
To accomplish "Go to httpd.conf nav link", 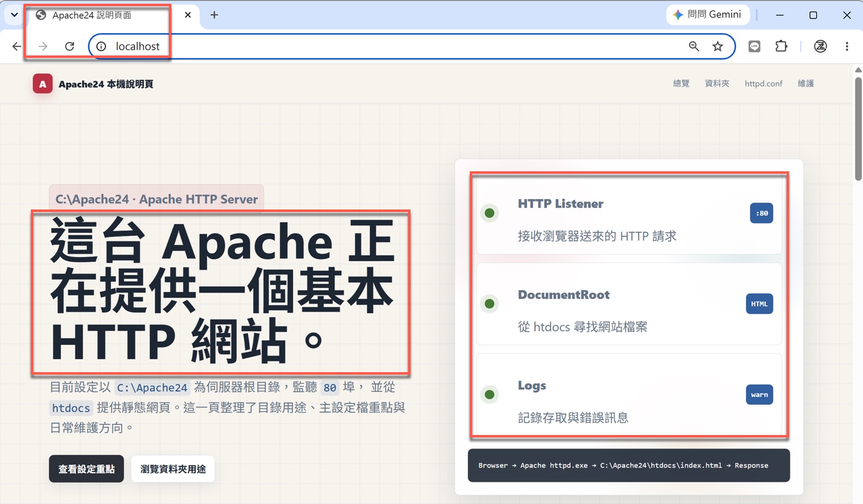I will pyautogui.click(x=763, y=83).
